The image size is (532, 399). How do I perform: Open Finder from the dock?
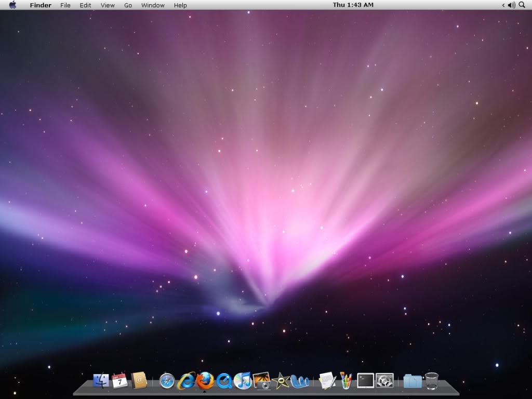101,381
